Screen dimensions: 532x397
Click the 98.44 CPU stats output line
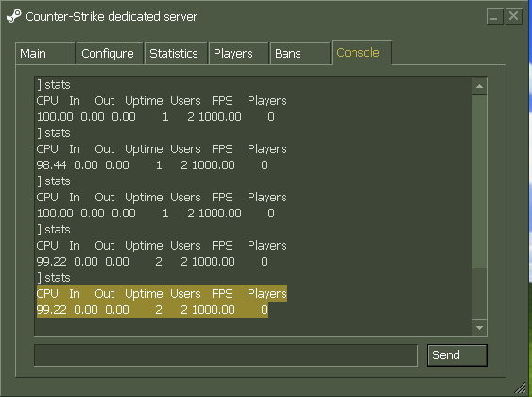click(152, 165)
